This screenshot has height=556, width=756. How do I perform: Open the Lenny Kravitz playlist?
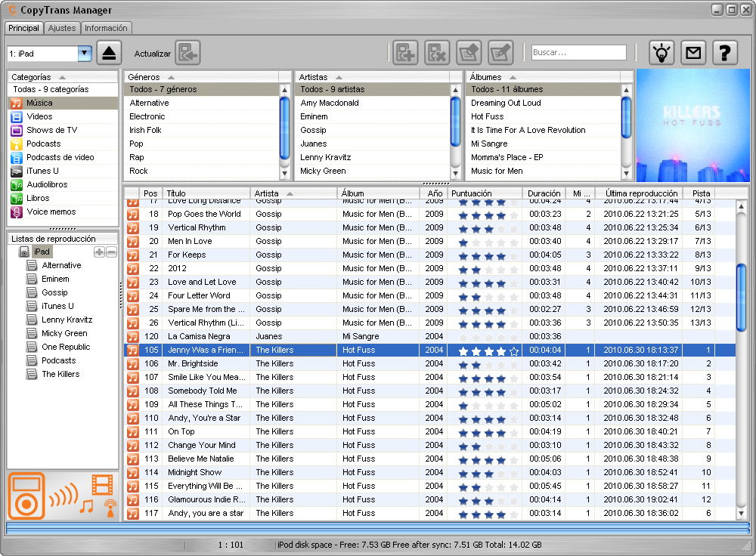(x=67, y=320)
